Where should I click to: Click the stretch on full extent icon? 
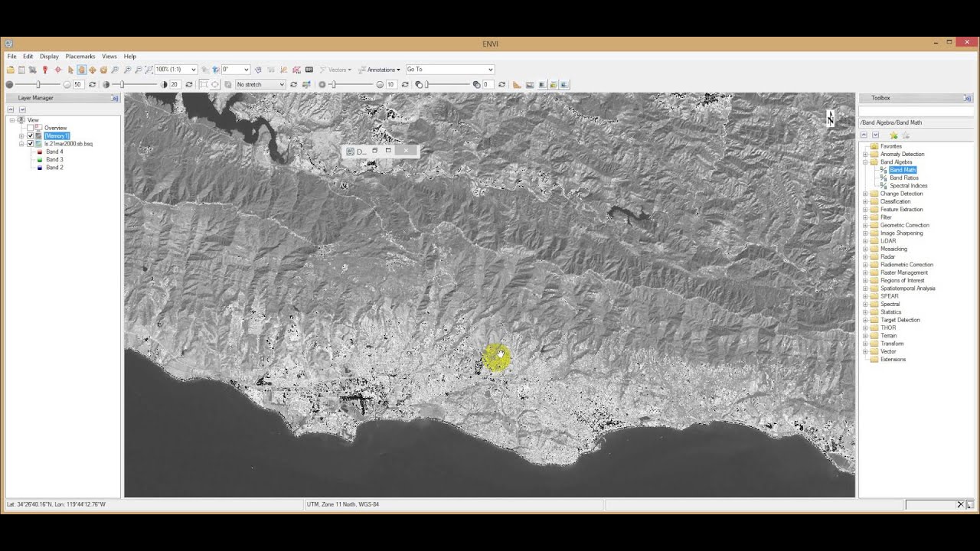[215, 84]
